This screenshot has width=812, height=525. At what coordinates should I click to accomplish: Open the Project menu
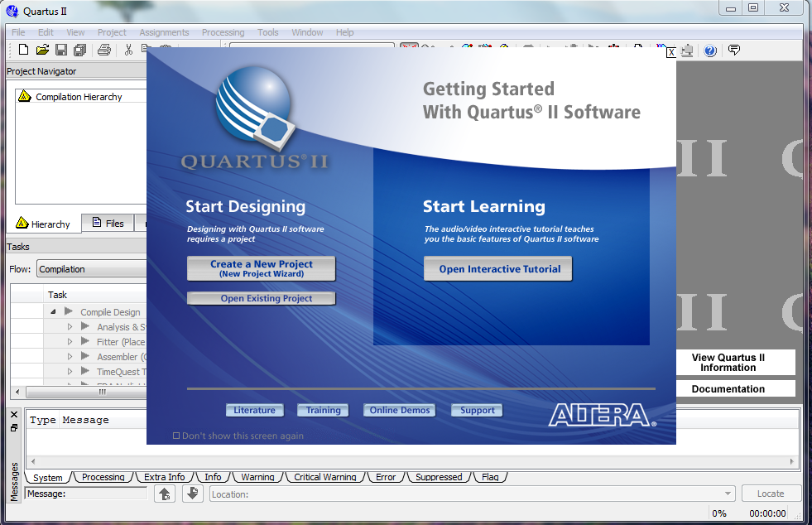pos(112,32)
